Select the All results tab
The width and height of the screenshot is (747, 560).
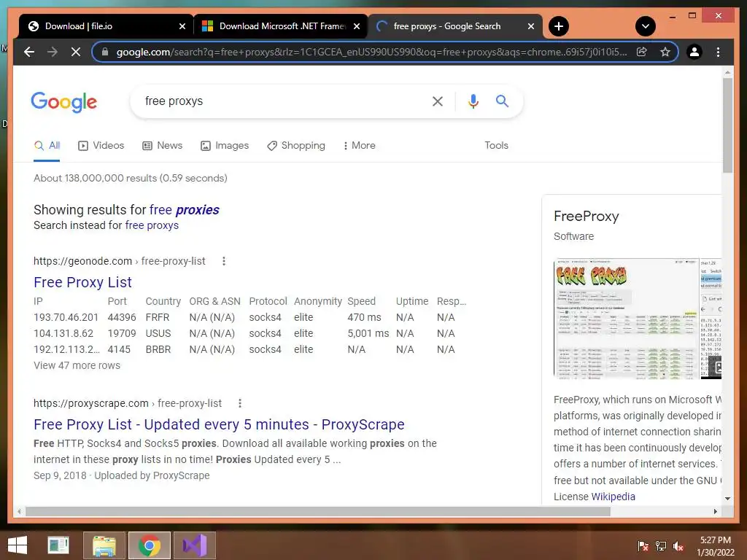click(x=47, y=146)
